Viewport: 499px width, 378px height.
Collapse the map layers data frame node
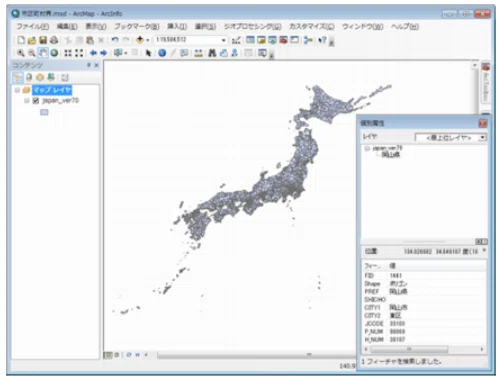click(x=17, y=90)
